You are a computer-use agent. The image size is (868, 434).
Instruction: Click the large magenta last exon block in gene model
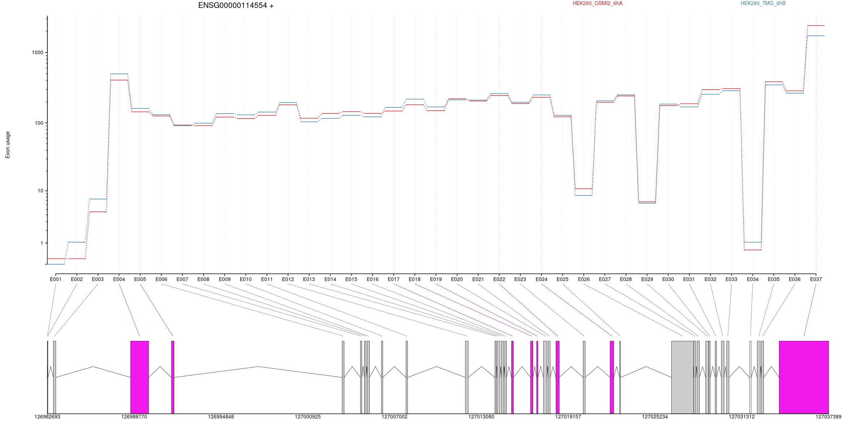coord(804,377)
